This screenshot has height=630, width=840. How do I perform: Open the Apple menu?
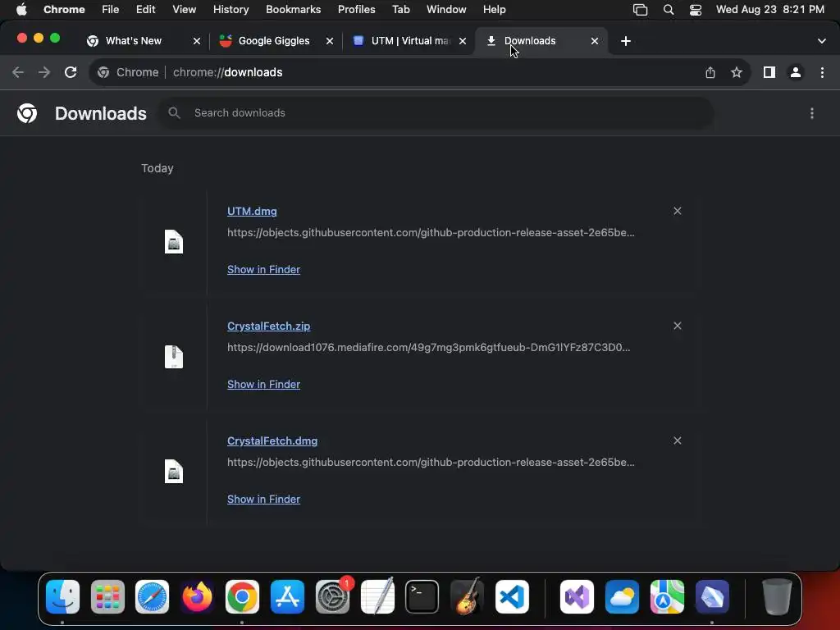click(21, 10)
